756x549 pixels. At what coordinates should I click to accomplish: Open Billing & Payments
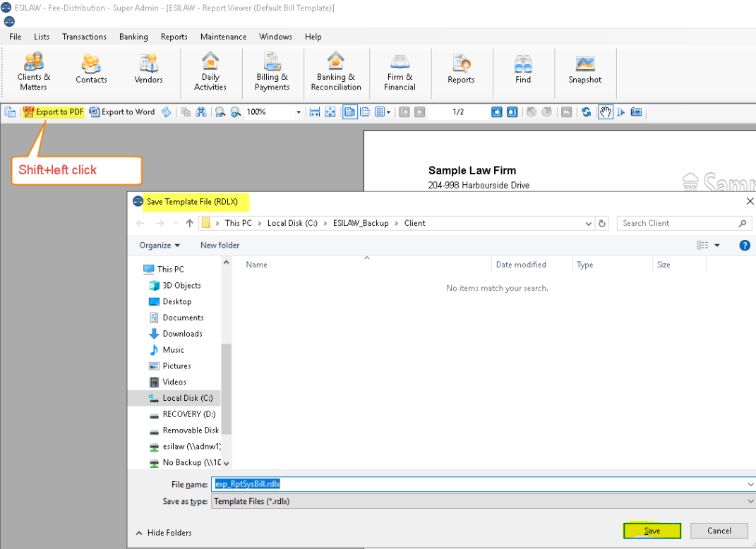[x=272, y=72]
